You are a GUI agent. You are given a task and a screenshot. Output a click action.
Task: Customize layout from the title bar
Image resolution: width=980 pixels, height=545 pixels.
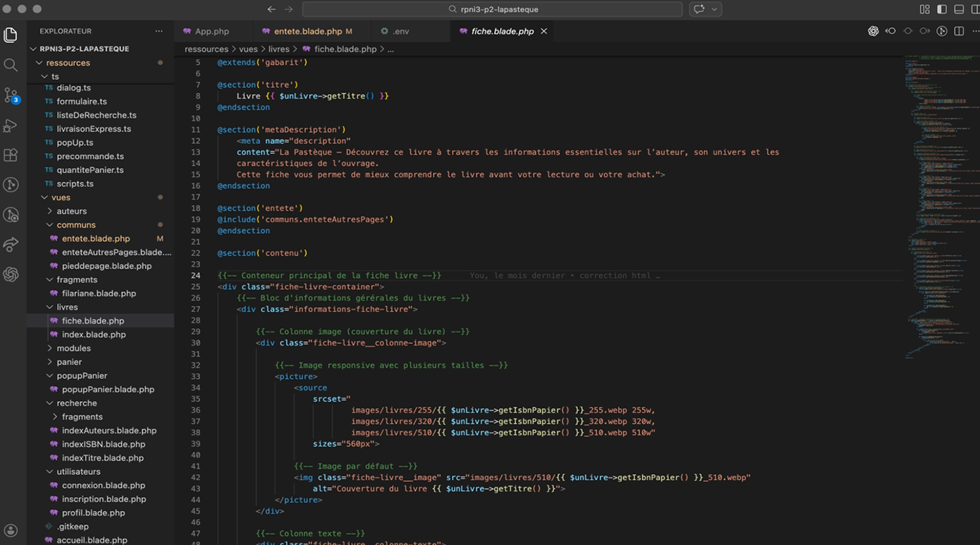(x=925, y=9)
